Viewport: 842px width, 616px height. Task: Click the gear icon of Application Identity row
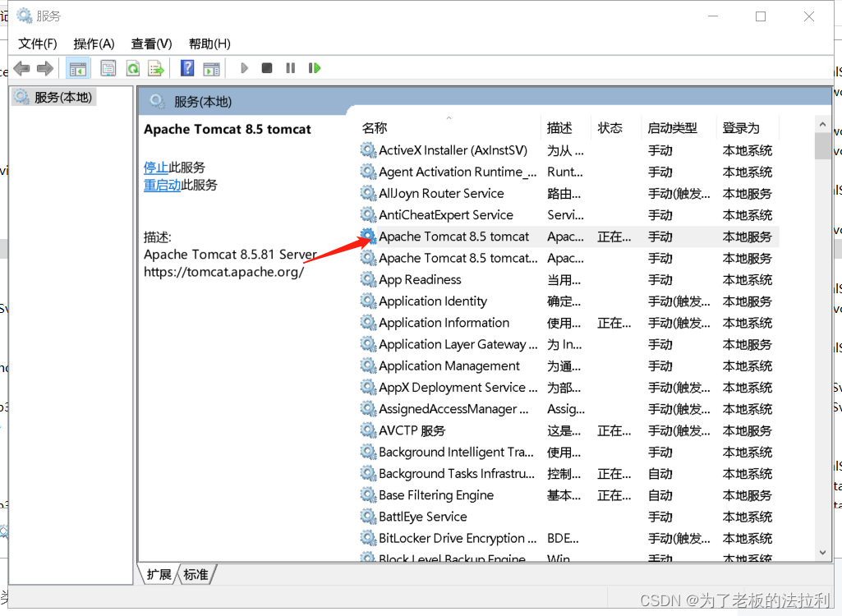point(368,301)
